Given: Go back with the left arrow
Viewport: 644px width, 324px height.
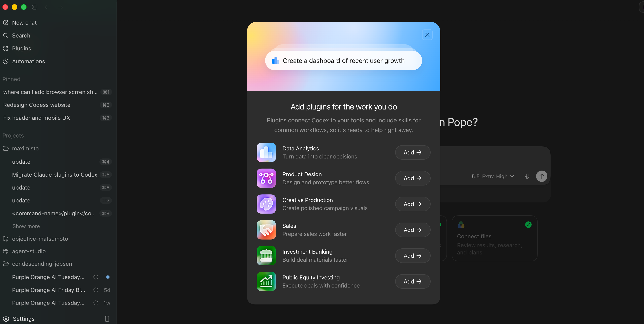Looking at the screenshot, I should [x=48, y=7].
